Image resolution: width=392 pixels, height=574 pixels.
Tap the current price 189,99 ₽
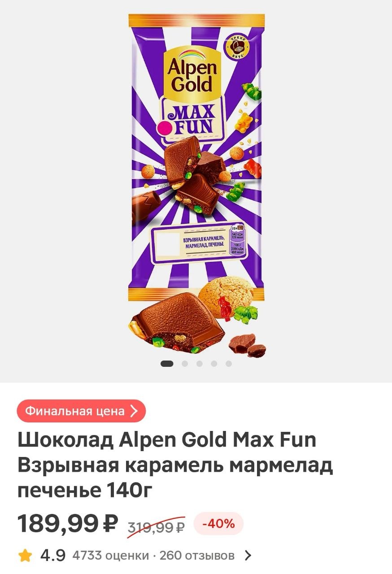[68, 523]
